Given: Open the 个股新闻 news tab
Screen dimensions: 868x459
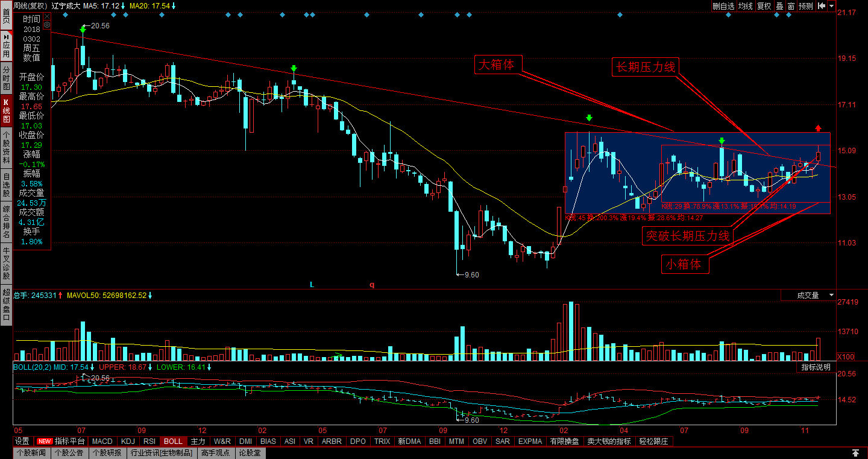Looking at the screenshot, I should [31, 453].
